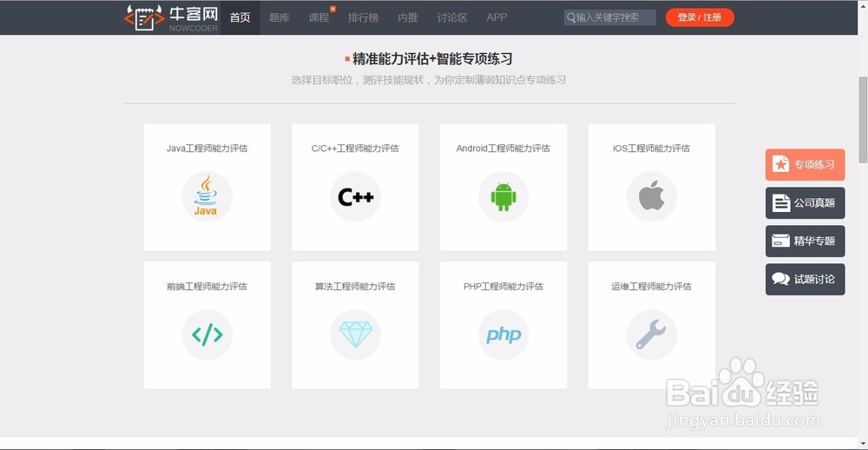868x450 pixels.
Task: Open the 题库 menu item
Action: tap(279, 17)
